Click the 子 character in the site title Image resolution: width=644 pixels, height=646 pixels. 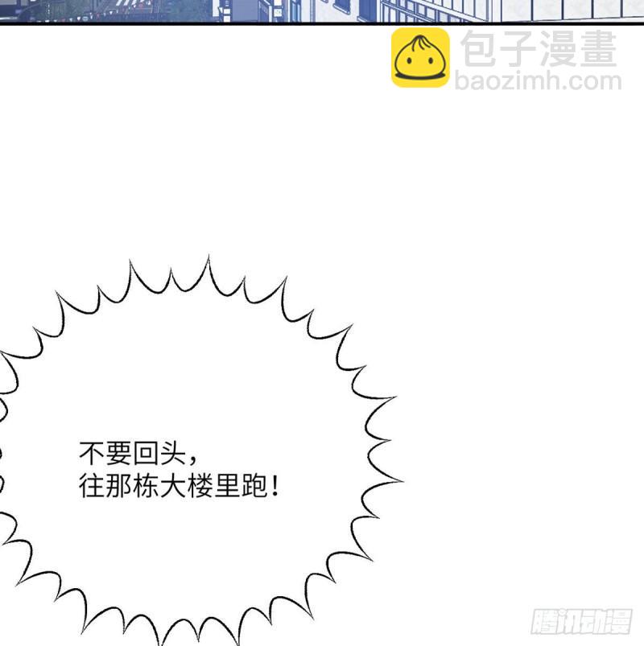519,50
